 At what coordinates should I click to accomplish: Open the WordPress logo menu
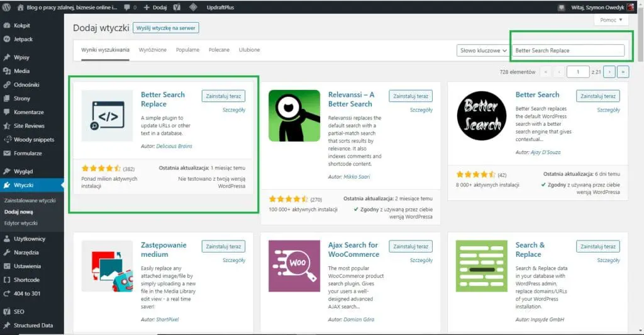pos(6,8)
